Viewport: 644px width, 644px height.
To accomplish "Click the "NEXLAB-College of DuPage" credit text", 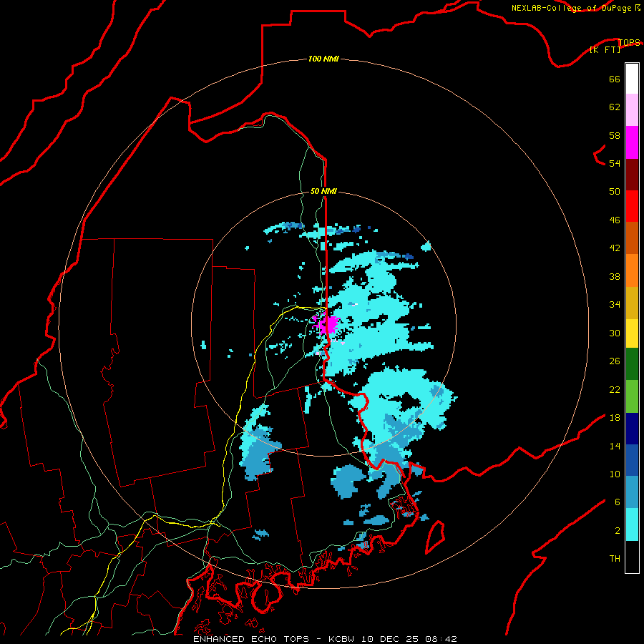I will click(x=571, y=8).
